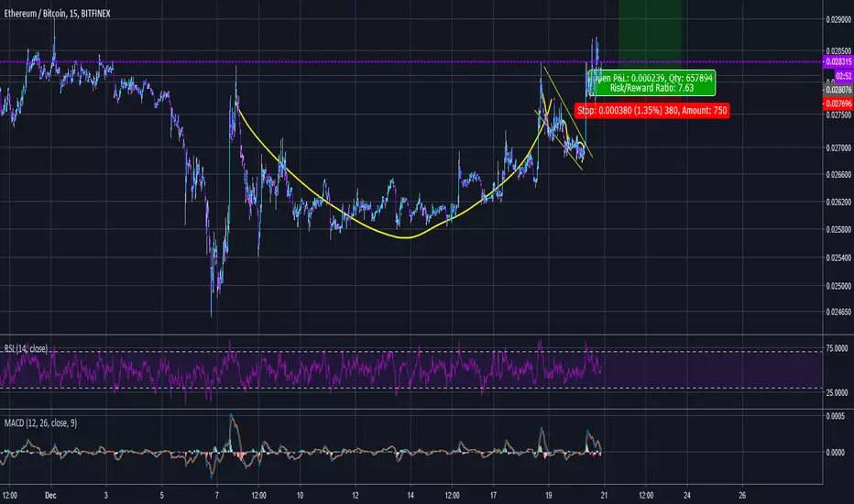Click date 19 on the time axis
This screenshot has height=504, width=854.
click(549, 495)
